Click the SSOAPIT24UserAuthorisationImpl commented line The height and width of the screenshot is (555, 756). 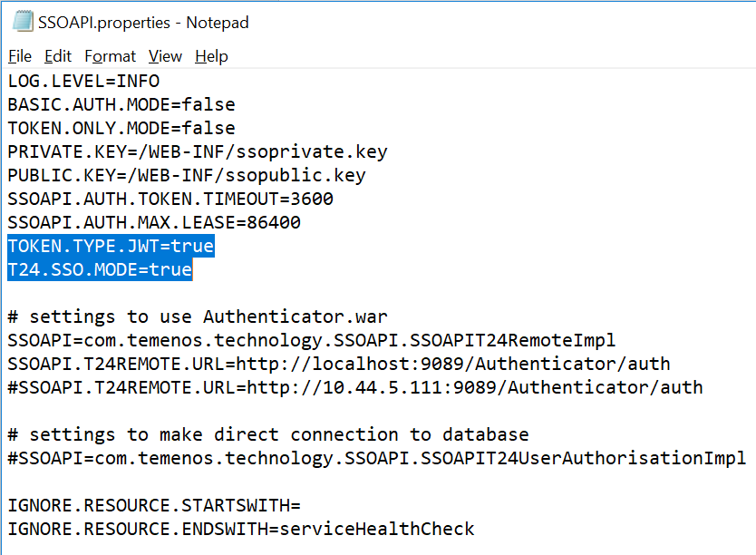(377, 458)
